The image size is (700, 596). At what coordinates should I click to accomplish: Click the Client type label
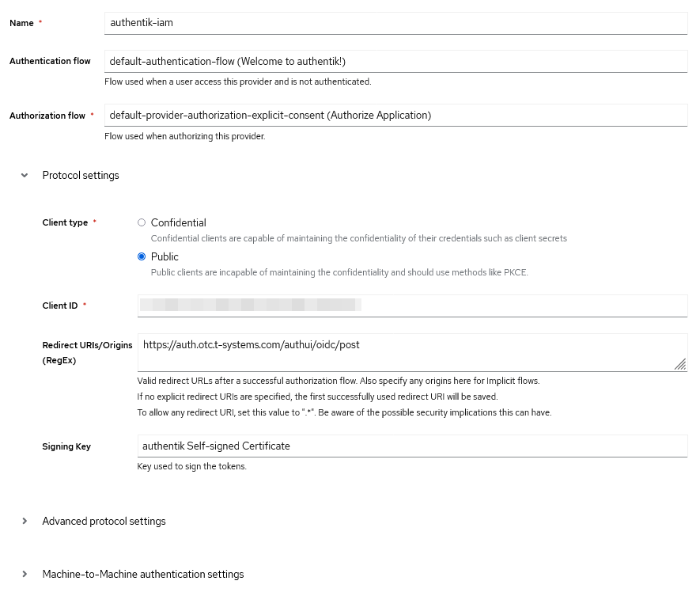65,222
